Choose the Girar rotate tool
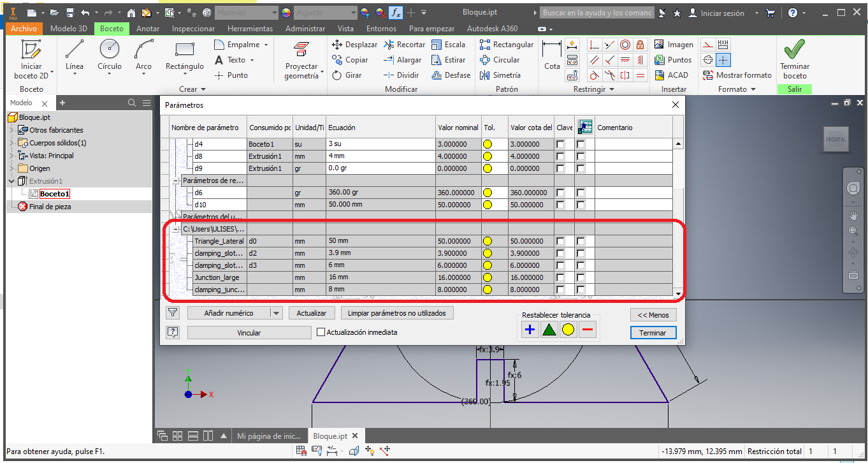The image size is (868, 463). pyautogui.click(x=347, y=75)
